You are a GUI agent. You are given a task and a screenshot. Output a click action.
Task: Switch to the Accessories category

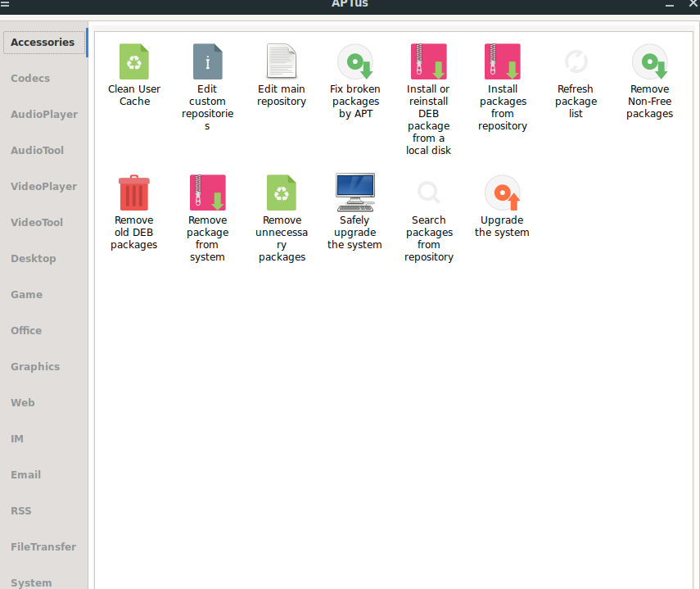coord(43,43)
